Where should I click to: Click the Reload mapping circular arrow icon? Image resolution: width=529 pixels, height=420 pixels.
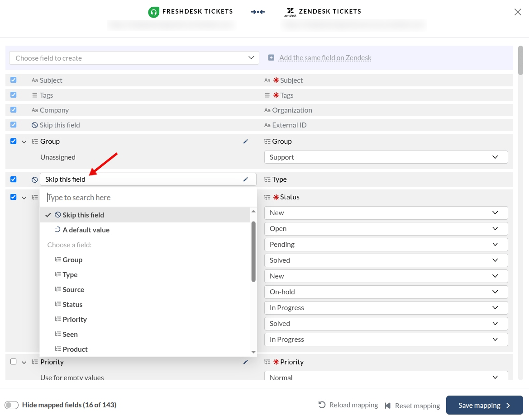click(x=322, y=405)
